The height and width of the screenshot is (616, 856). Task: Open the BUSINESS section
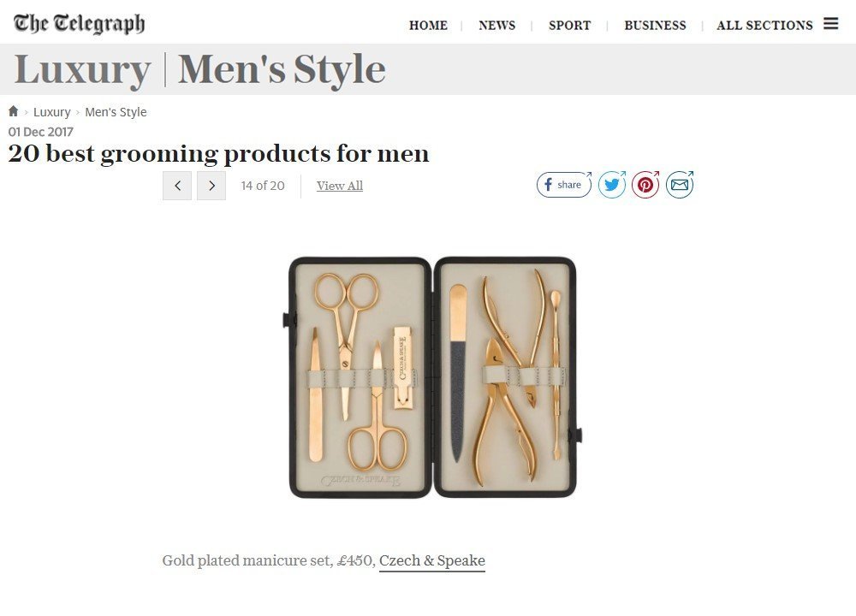(655, 25)
